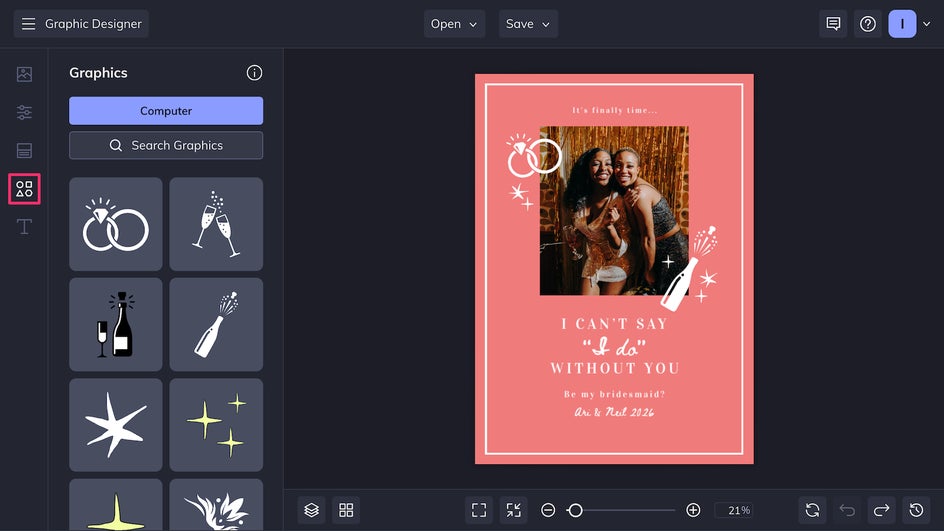
Task: Click the zoom slider handle
Action: [576, 510]
